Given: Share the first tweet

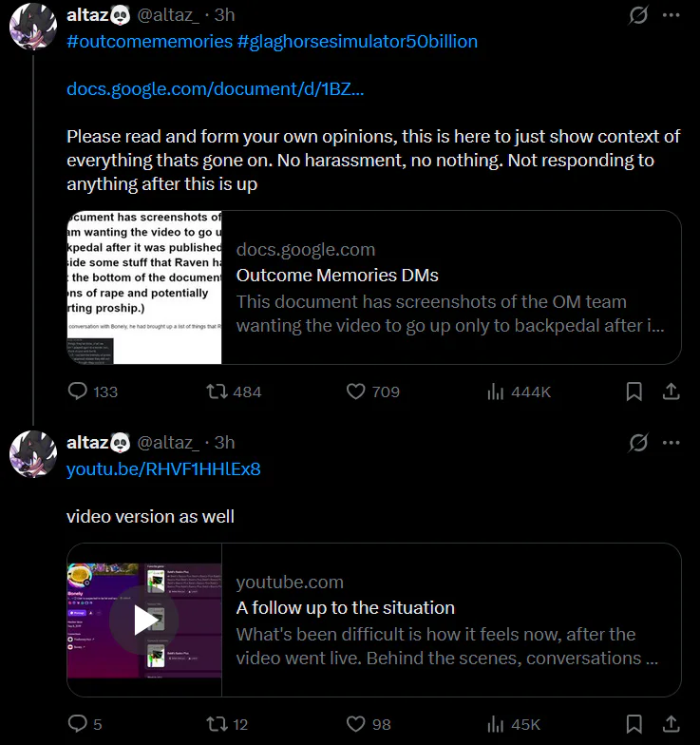Looking at the screenshot, I should [x=670, y=392].
